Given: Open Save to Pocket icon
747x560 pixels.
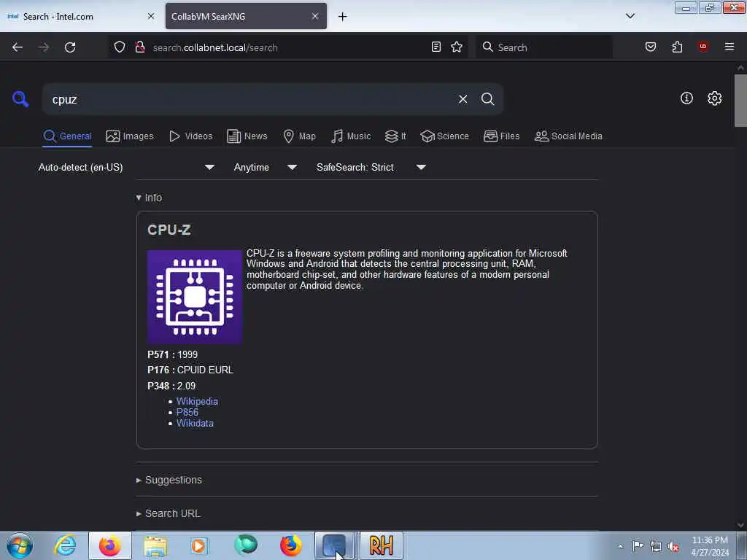Looking at the screenshot, I should pyautogui.click(x=651, y=47).
